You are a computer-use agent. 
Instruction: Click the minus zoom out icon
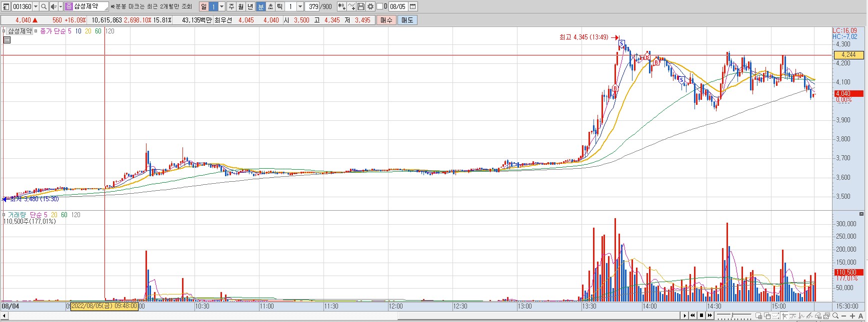click(x=844, y=316)
